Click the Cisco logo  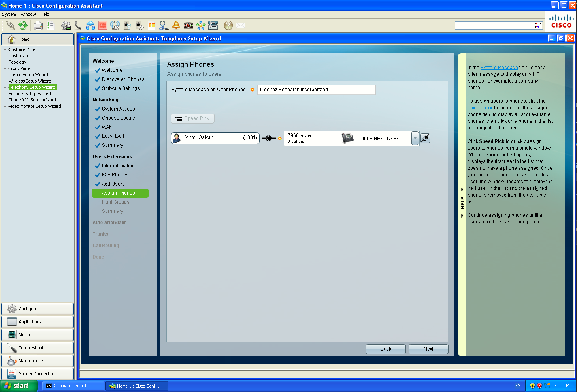pos(561,21)
